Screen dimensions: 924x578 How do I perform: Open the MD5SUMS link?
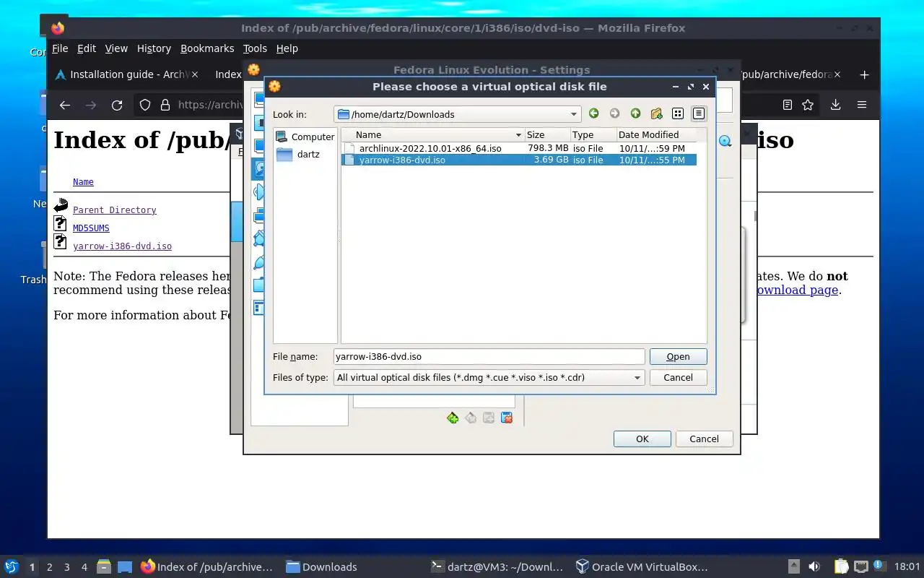tap(91, 228)
